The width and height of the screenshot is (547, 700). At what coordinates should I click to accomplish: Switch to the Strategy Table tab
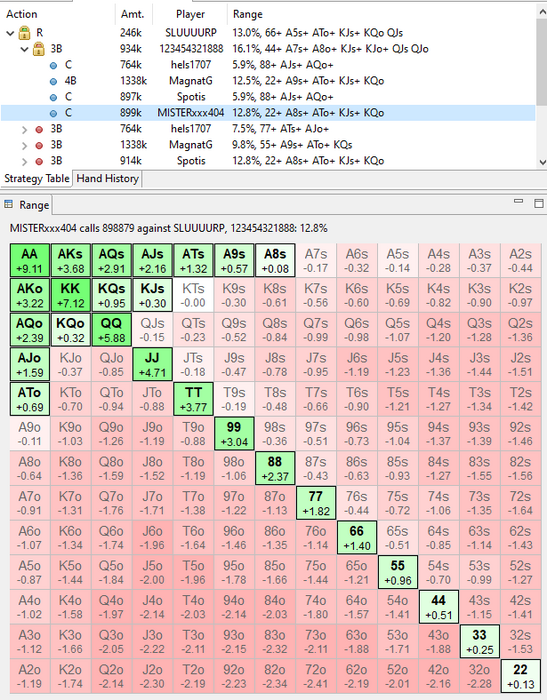[x=37, y=179]
